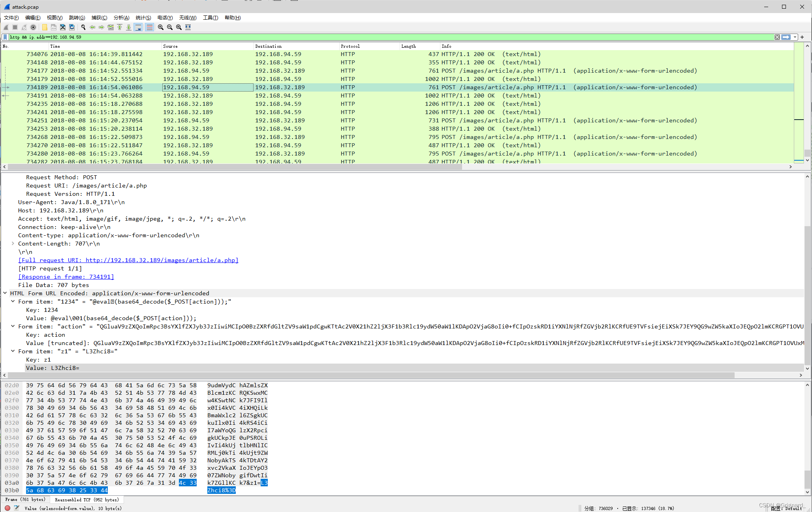812x512 pixels.
Task: Collapse HTML Form URL Encoded section
Action: point(5,293)
